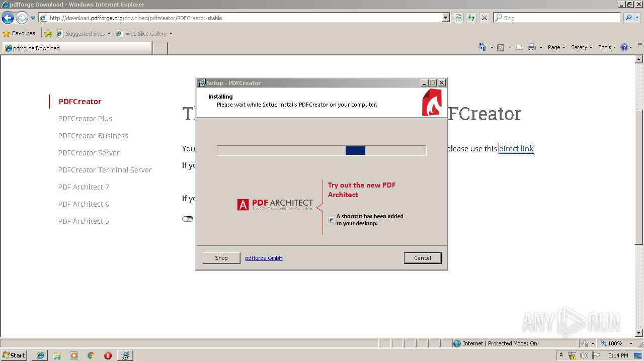This screenshot has height=362, width=644.
Task: Expand the address bar autocomplete dropdown
Action: click(x=445, y=18)
